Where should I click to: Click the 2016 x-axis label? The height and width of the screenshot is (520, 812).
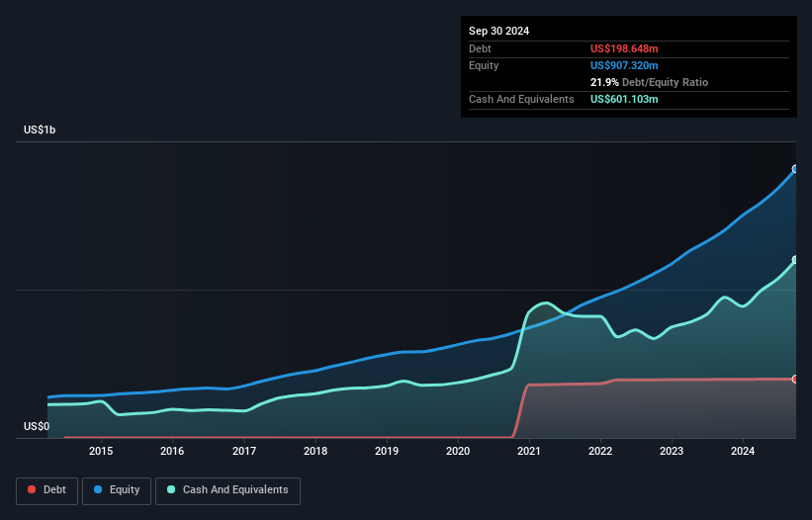coord(172,451)
